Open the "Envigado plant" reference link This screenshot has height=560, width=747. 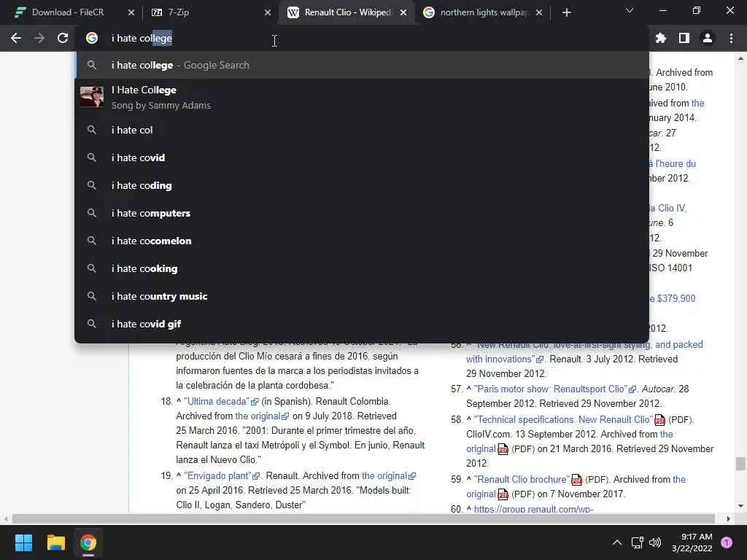(222, 475)
